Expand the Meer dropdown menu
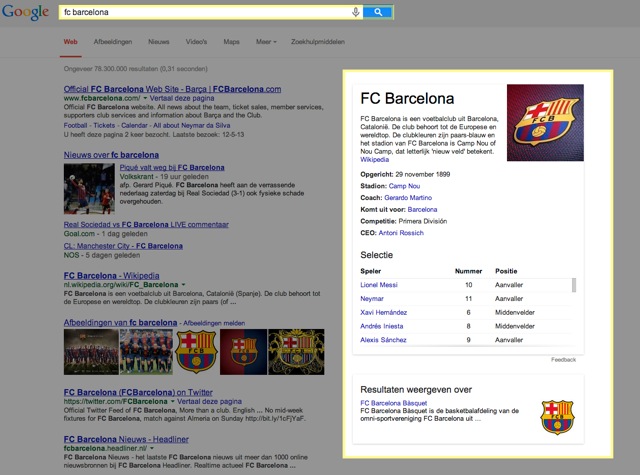The image size is (640, 475). pos(266,42)
